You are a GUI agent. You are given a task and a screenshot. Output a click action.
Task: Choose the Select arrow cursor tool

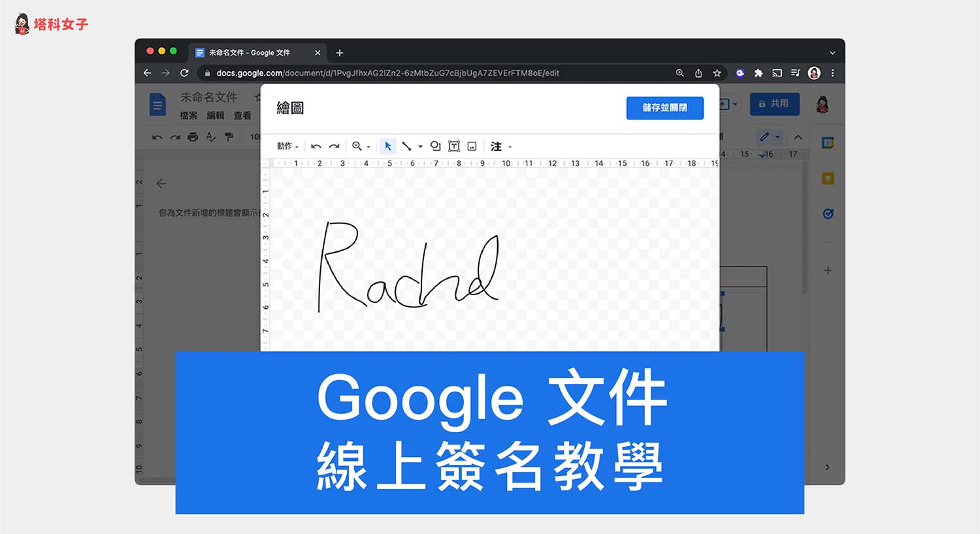388,146
